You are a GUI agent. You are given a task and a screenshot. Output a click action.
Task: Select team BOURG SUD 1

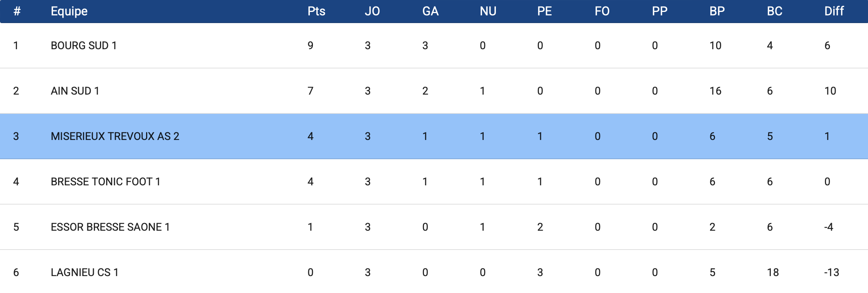[84, 45]
